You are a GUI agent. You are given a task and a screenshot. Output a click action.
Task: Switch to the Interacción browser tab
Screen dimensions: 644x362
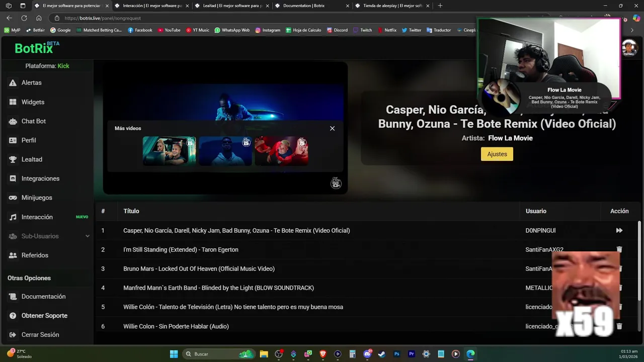pos(152,6)
